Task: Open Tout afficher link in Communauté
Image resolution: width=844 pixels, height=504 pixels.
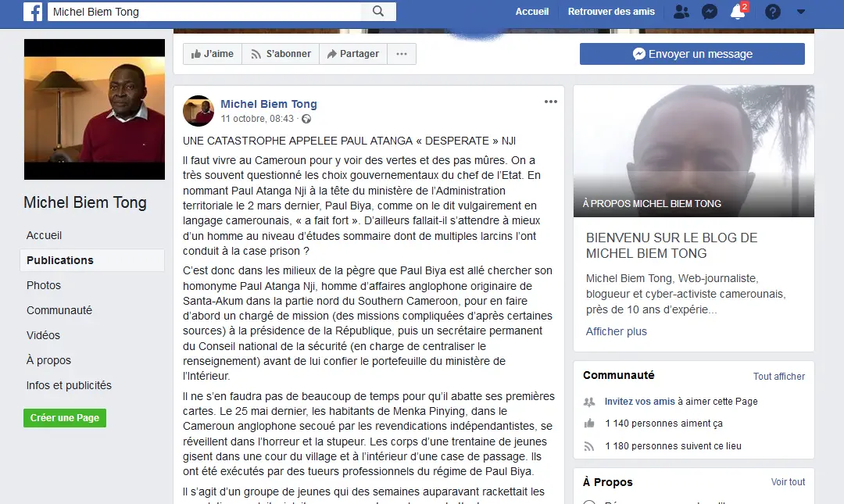Action: click(779, 377)
